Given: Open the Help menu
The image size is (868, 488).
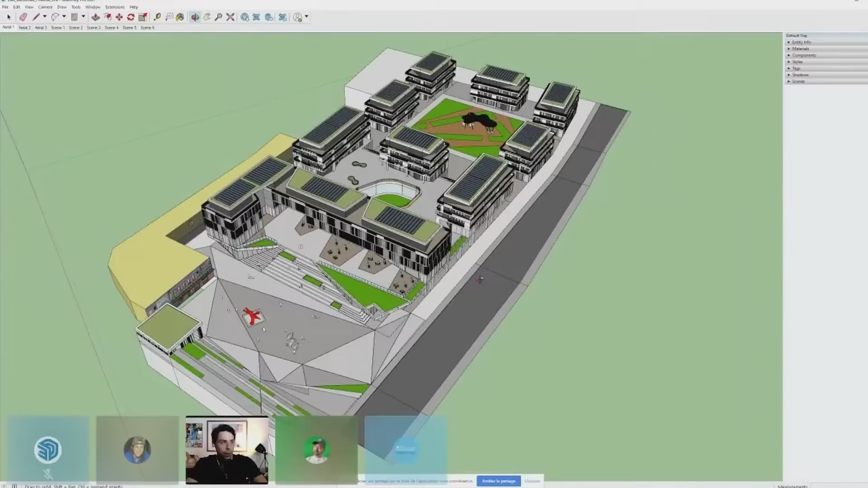Looking at the screenshot, I should coord(134,7).
